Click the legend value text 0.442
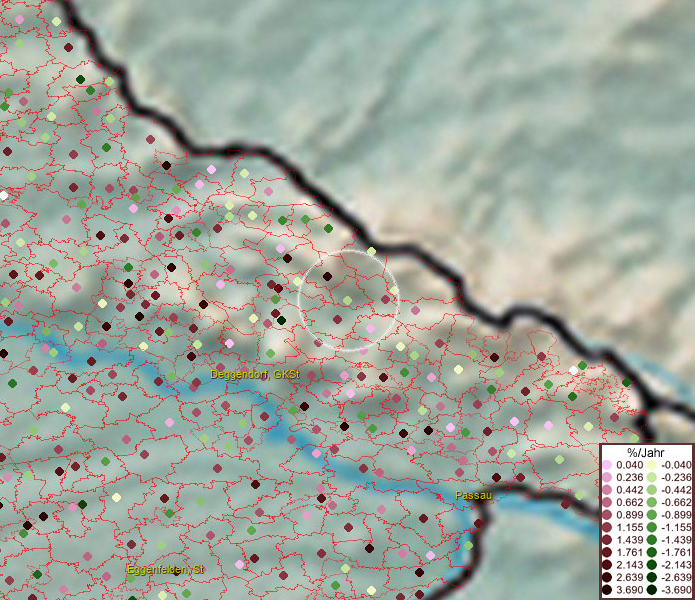The image size is (695, 600). click(630, 490)
